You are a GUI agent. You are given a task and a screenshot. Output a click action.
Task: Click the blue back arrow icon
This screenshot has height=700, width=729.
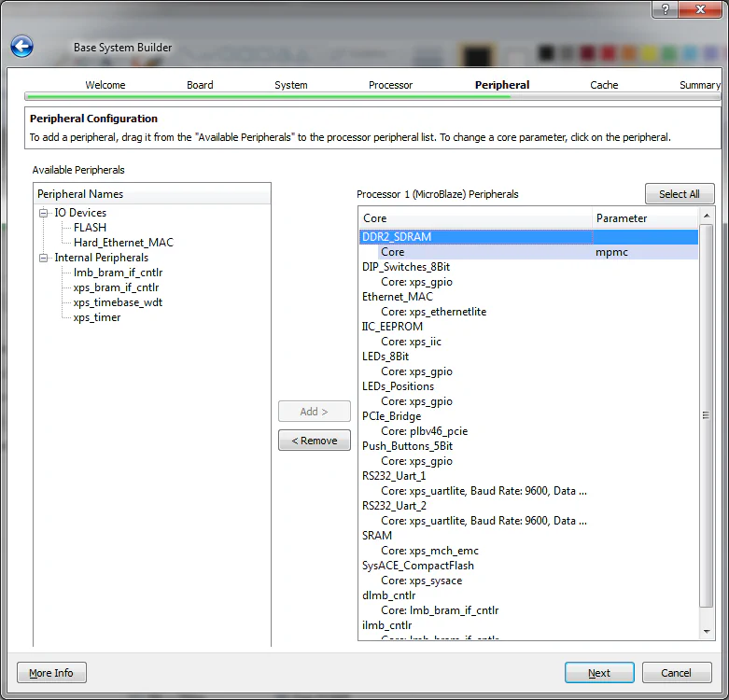21,47
